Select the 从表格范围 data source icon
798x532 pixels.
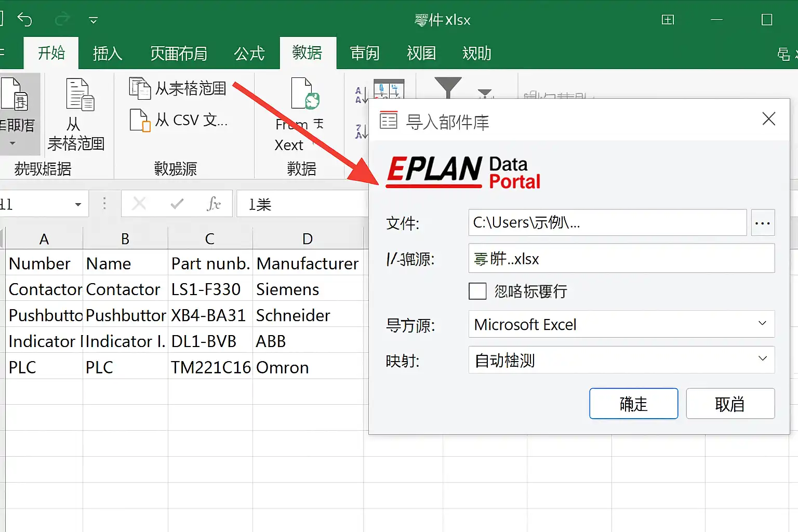[139, 88]
